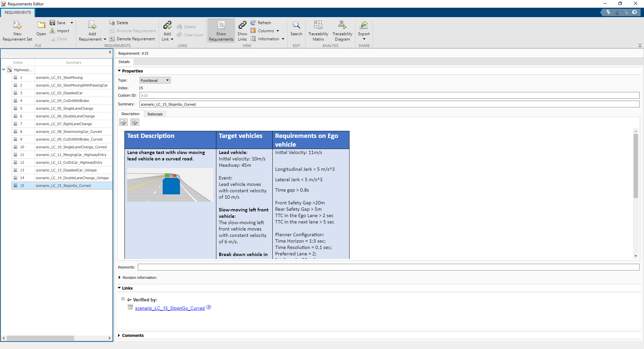Click the New Requirement Set icon

[17, 25]
